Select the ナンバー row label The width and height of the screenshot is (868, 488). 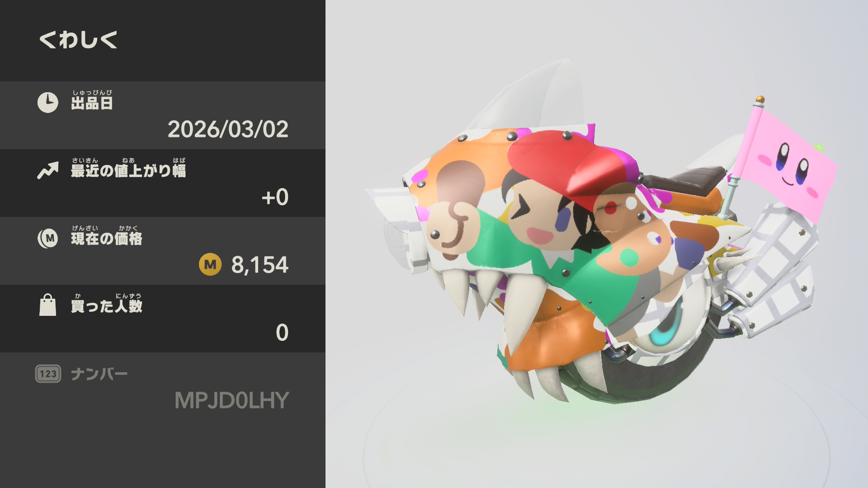pos(99,374)
